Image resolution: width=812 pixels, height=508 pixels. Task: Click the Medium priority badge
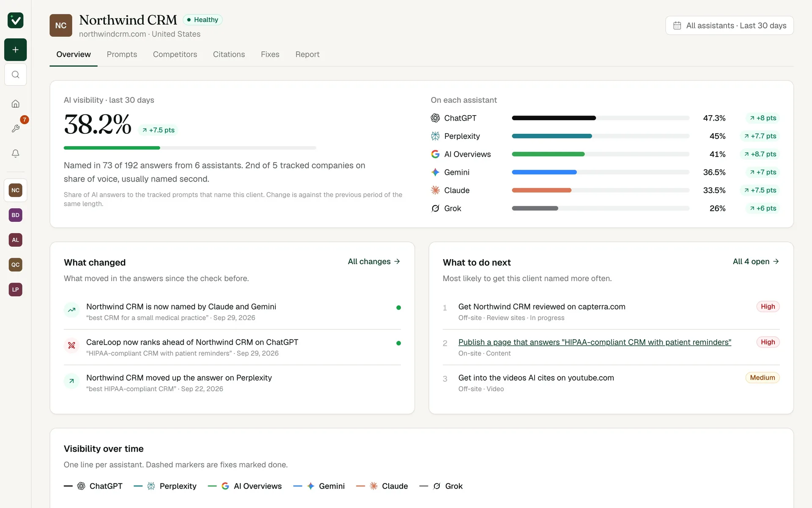763,378
